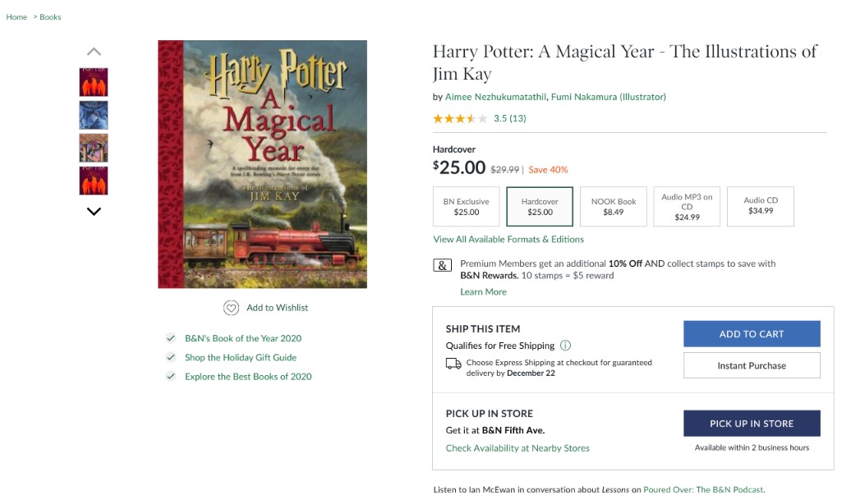Select the Audio CD format option
The image size is (851, 504).
coord(760,206)
